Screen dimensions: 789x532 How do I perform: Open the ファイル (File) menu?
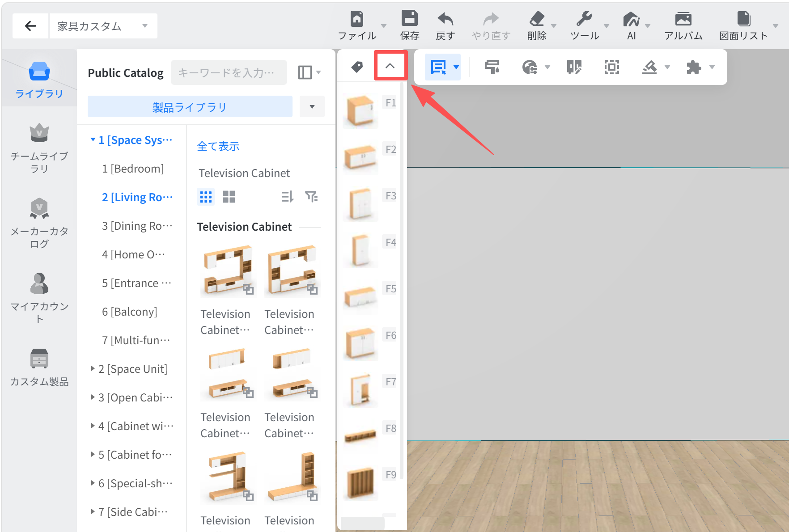click(x=357, y=25)
